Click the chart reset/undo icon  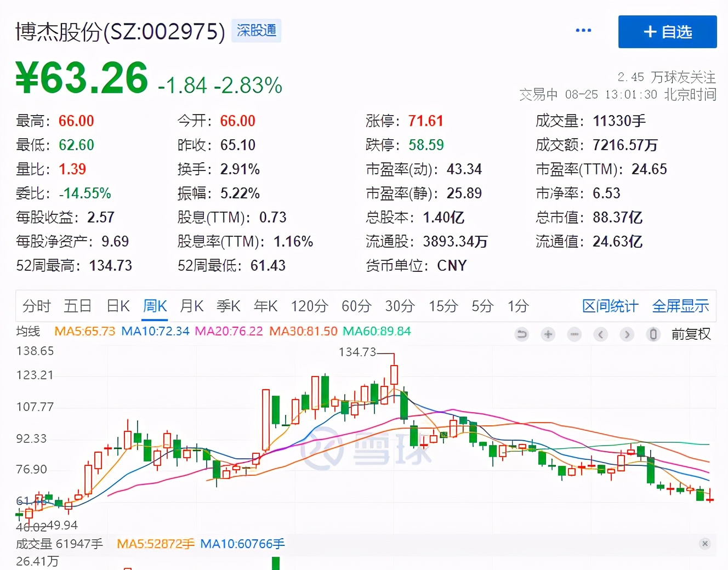click(522, 334)
